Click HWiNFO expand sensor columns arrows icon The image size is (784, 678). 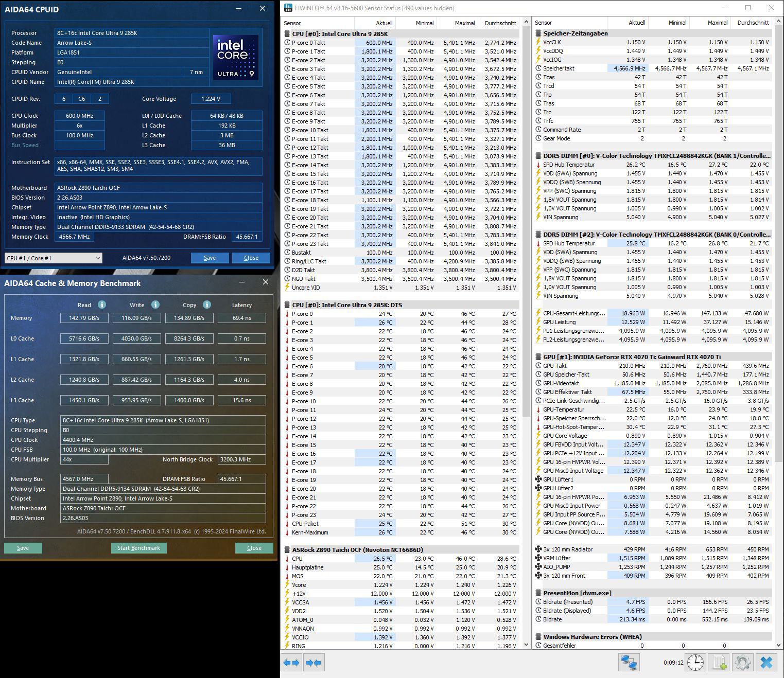[291, 663]
